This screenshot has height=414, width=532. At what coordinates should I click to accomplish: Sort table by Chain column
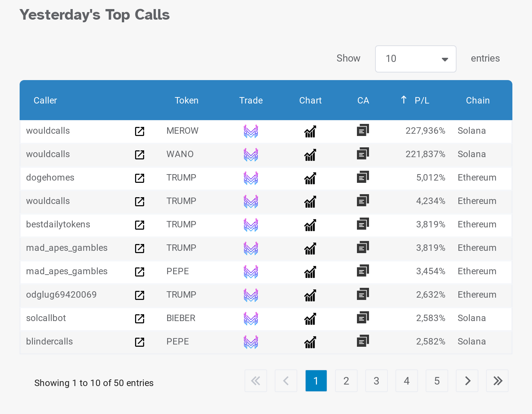478,100
